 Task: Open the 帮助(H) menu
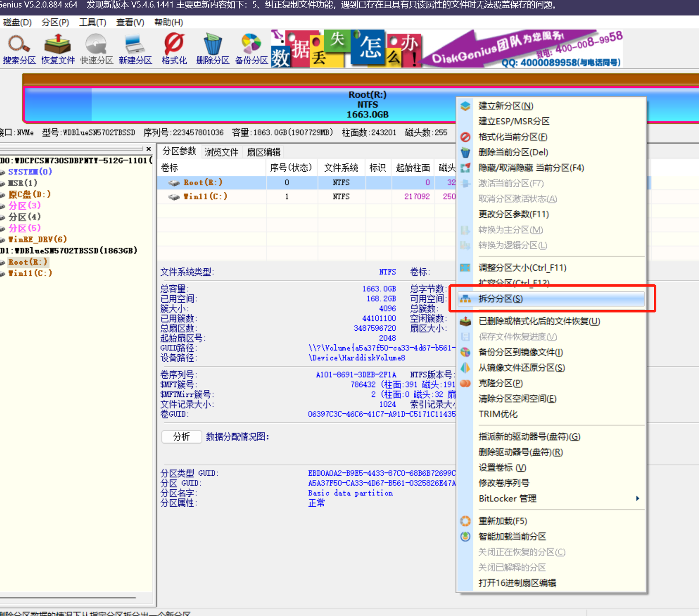tap(168, 23)
